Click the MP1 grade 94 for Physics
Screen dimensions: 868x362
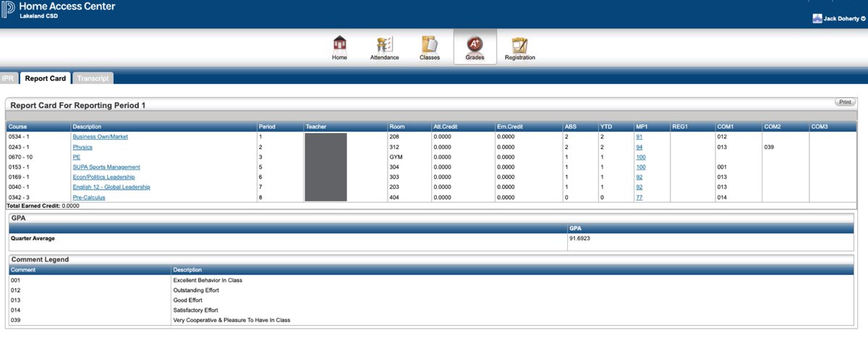point(639,146)
